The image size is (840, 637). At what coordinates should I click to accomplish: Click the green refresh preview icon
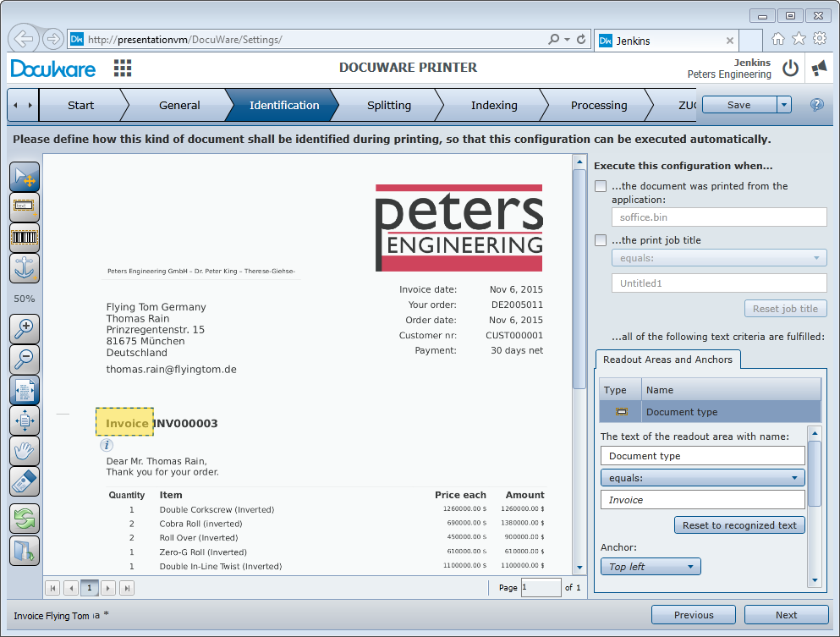[25, 518]
